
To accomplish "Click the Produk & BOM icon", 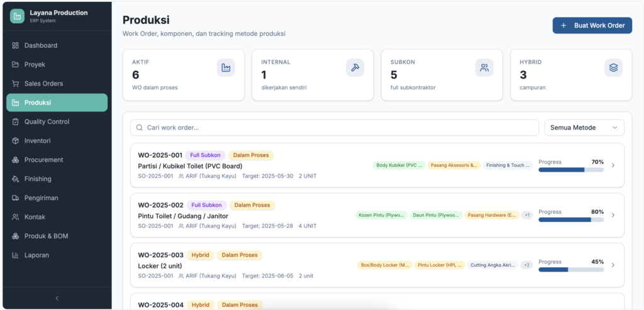I will tap(16, 236).
